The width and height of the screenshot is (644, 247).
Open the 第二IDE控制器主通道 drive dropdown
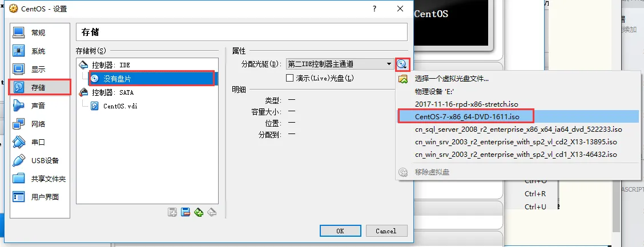pos(340,64)
